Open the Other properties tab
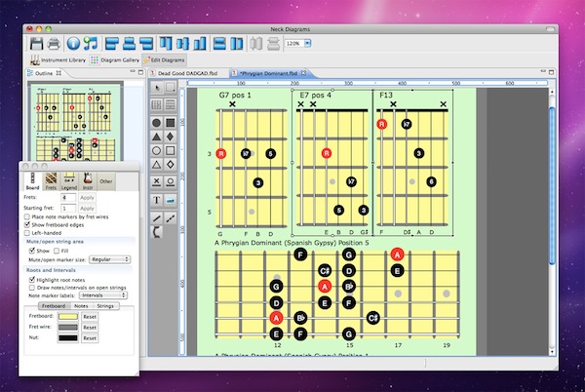The height and width of the screenshot is (392, 585). click(x=106, y=181)
